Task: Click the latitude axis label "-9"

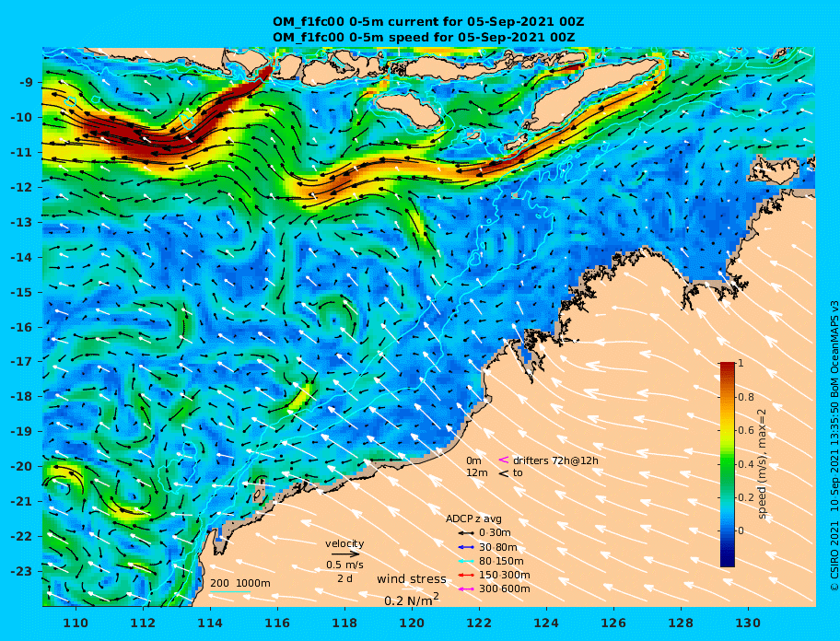Action: tap(26, 83)
